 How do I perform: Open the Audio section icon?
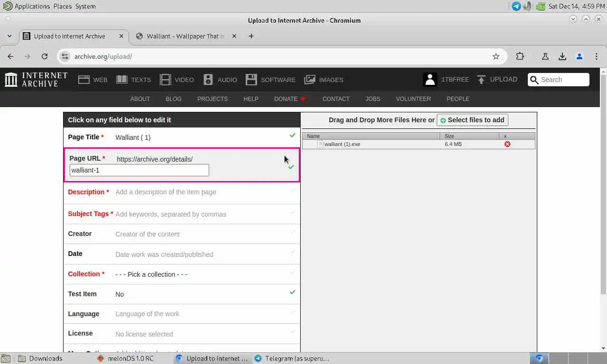[208, 80]
